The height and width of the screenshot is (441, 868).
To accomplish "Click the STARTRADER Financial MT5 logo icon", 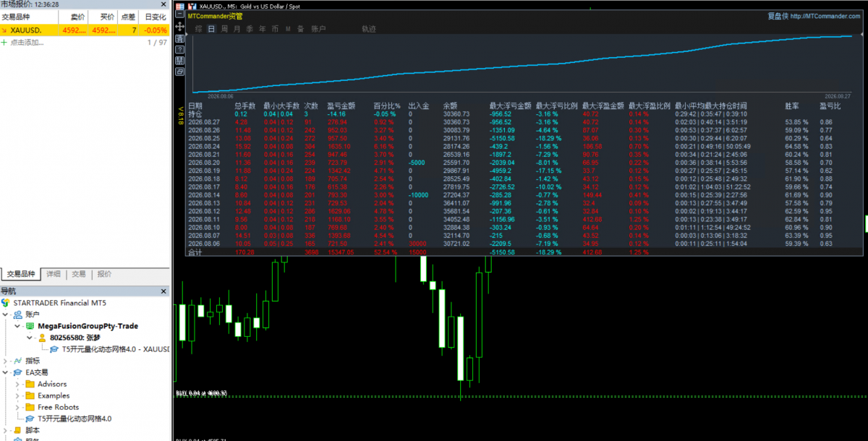I will point(5,303).
